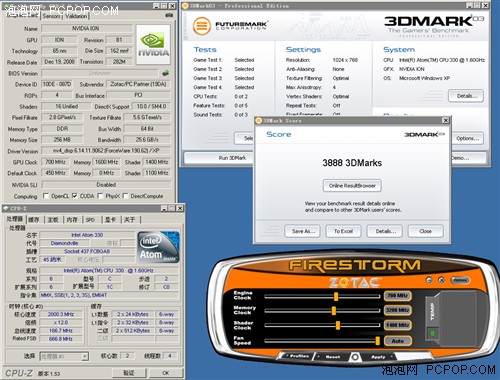Click the center circle icon on Firestorm bottom bar
The height and width of the screenshot is (380, 500).
[x=355, y=357]
